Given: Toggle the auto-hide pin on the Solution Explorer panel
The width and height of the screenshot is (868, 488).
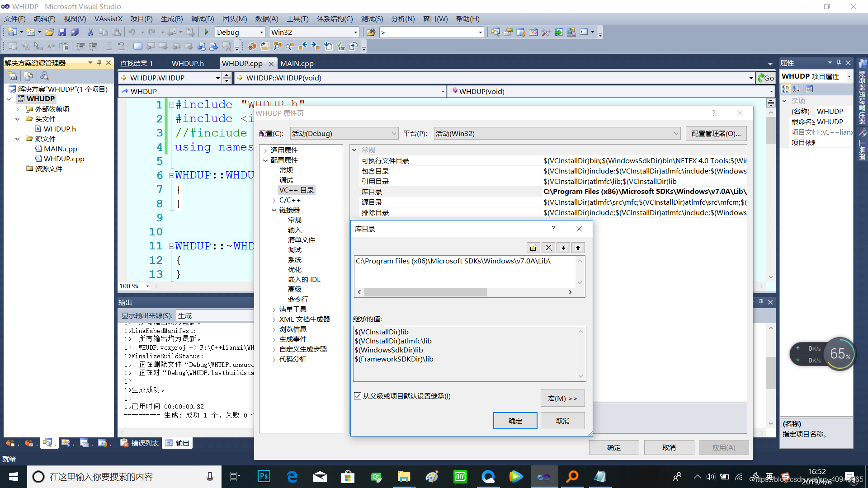Looking at the screenshot, I should pos(99,63).
